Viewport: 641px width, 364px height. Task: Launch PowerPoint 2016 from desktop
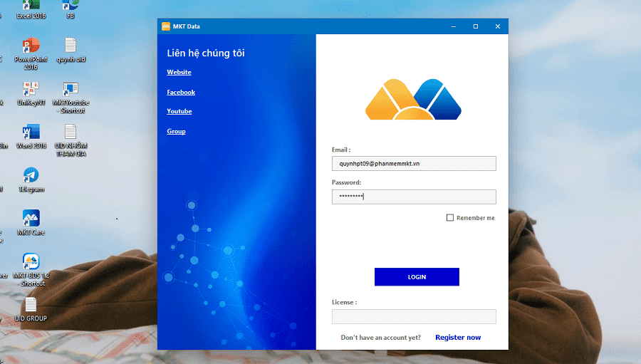pyautogui.click(x=31, y=53)
